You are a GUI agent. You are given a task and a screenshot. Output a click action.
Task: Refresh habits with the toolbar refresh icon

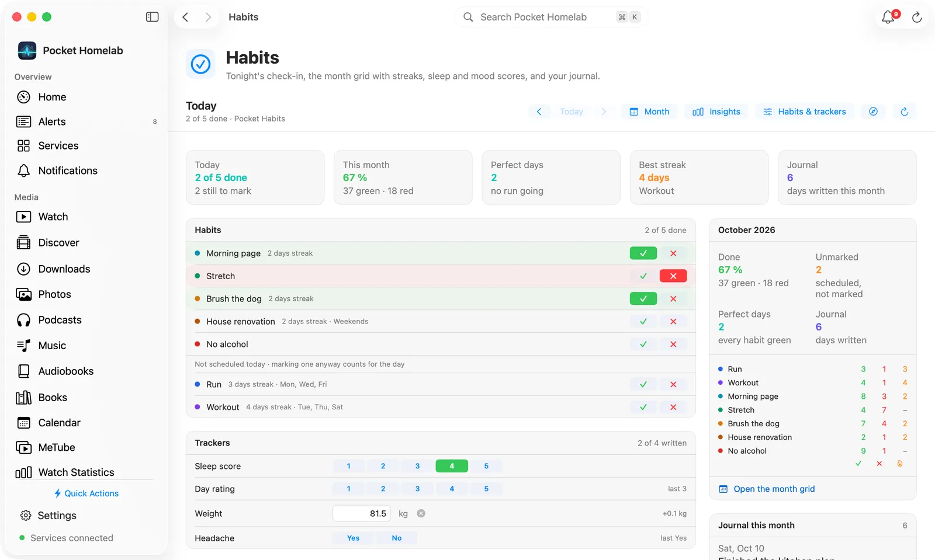point(904,112)
